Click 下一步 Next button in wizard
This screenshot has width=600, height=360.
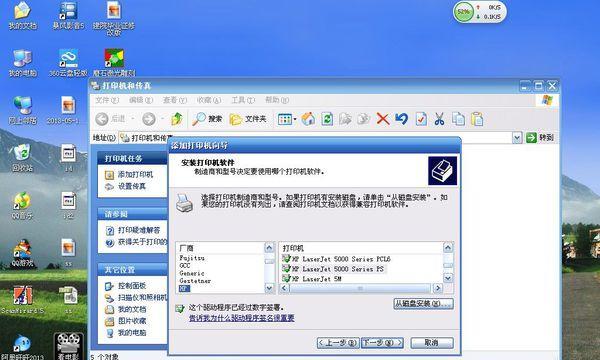tap(382, 343)
